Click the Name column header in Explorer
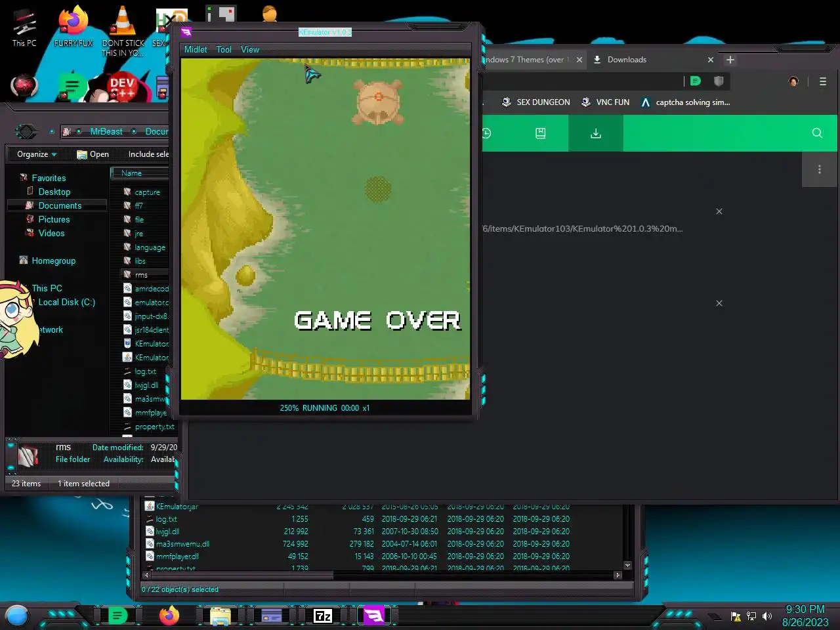The image size is (840, 630). [x=140, y=173]
